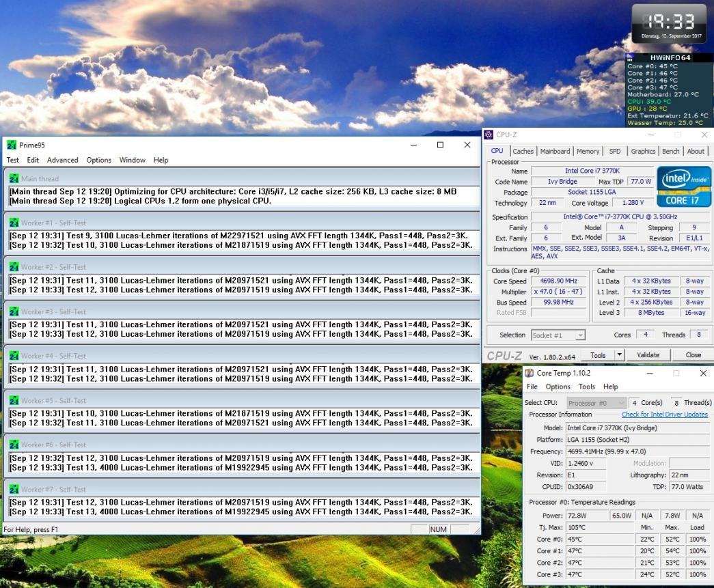Image resolution: width=714 pixels, height=588 pixels.
Task: Open the Socket #1 selection dropdown
Action: [x=558, y=335]
